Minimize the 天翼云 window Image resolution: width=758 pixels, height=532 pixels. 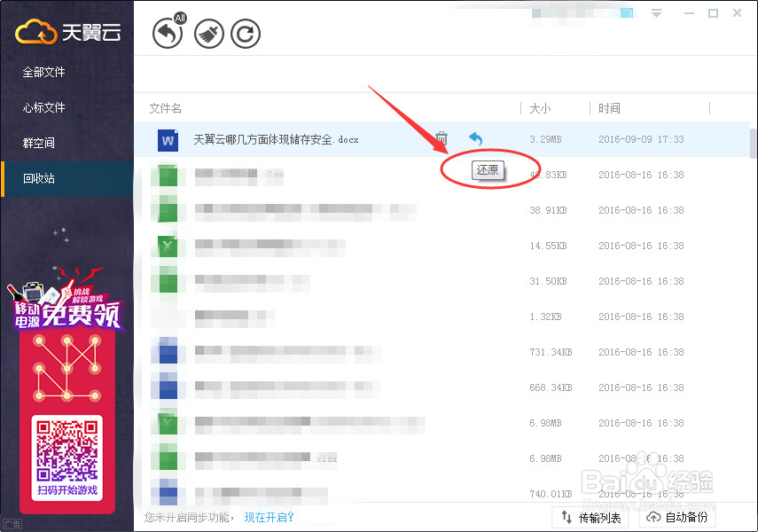click(x=690, y=13)
